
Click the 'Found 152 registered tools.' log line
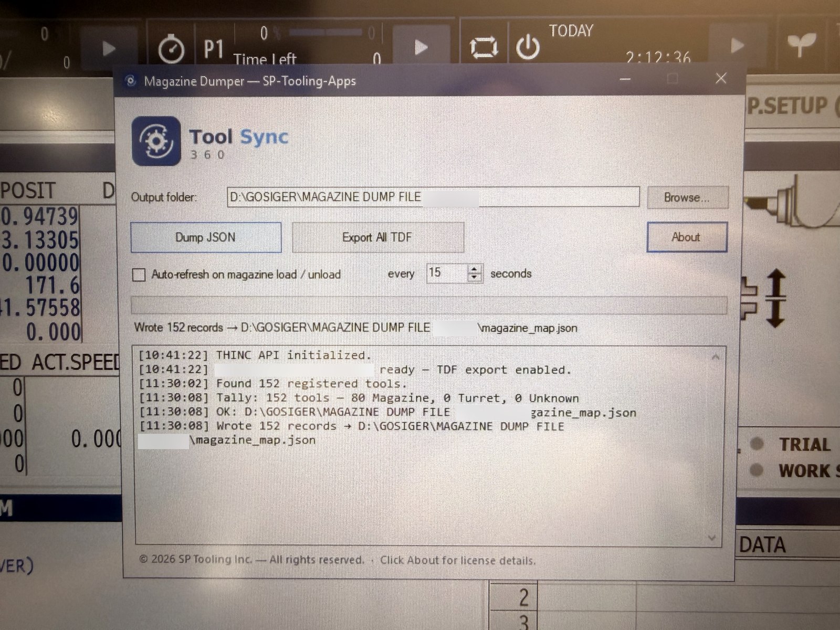point(272,384)
